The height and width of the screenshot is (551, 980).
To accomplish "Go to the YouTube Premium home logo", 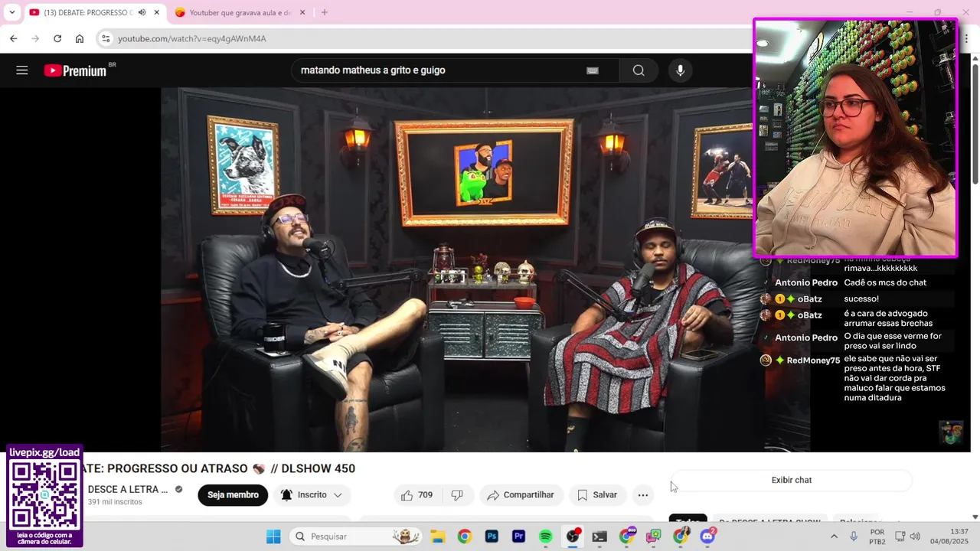I will pyautogui.click(x=75, y=70).
